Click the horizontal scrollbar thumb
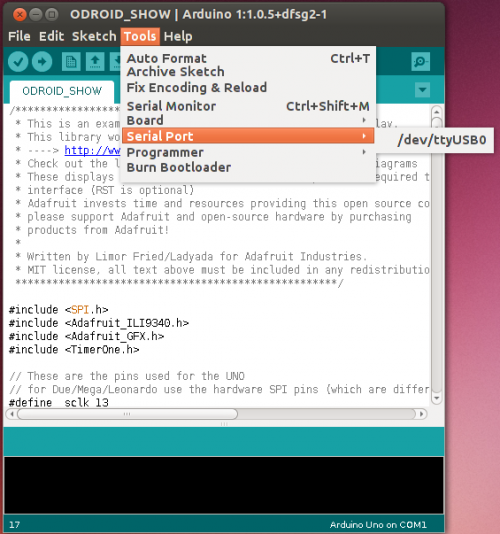Viewport: 500px width, 534px height. [127, 414]
